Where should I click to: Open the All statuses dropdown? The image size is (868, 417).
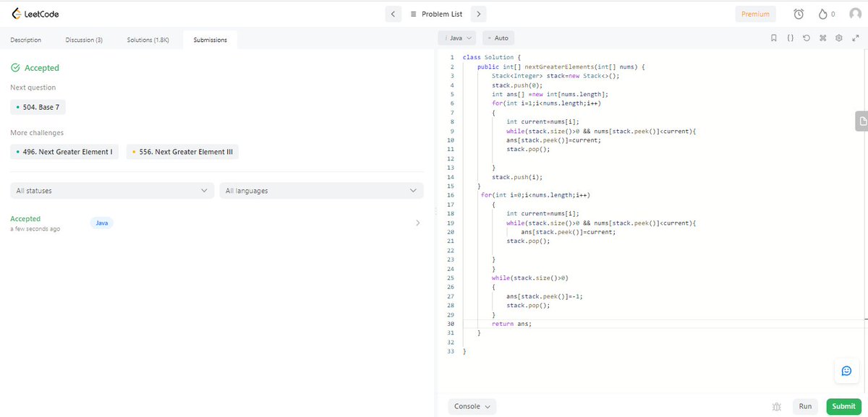(112, 191)
